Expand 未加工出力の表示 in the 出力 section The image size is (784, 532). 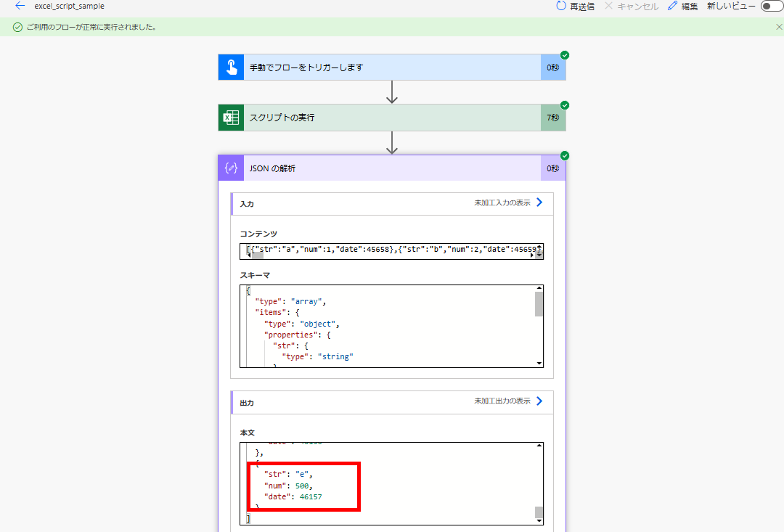(503, 401)
